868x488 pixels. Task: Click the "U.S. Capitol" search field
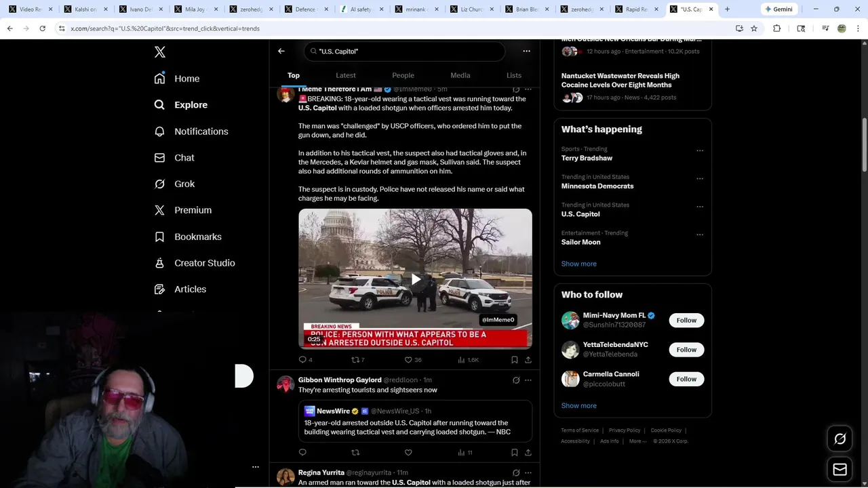(x=405, y=52)
